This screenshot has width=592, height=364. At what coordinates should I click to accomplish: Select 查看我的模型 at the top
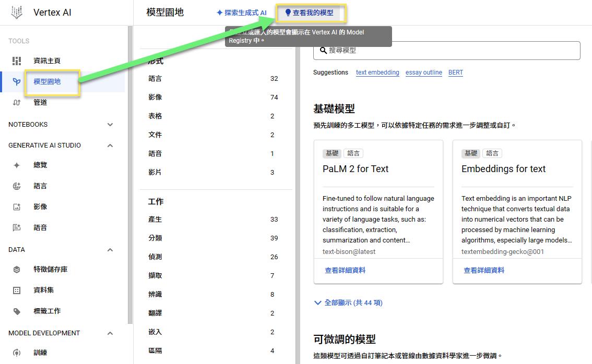click(x=312, y=13)
